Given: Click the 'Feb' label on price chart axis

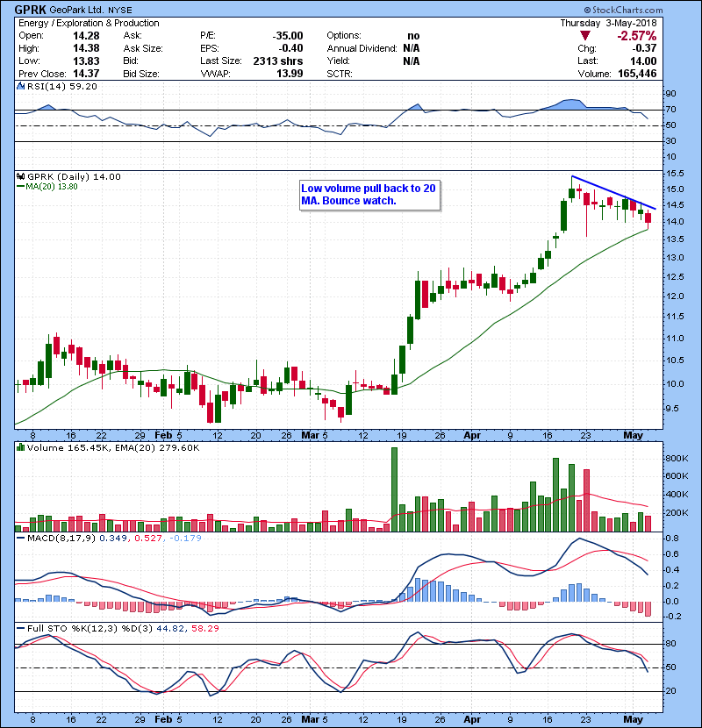Looking at the screenshot, I should pos(163,436).
